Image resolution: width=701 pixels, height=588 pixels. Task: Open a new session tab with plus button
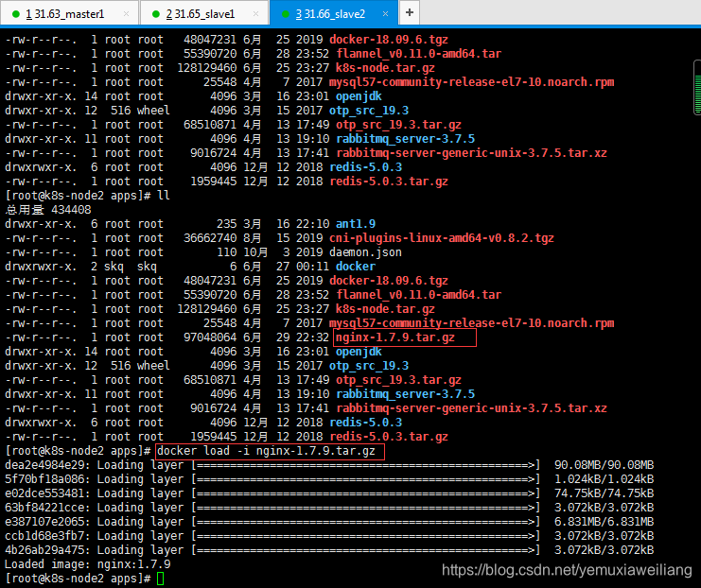(x=409, y=12)
